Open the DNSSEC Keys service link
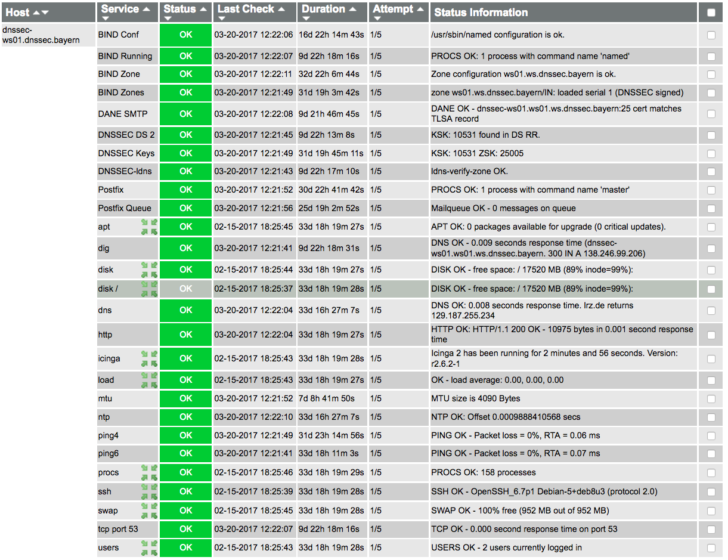728x560 pixels. pyautogui.click(x=126, y=153)
